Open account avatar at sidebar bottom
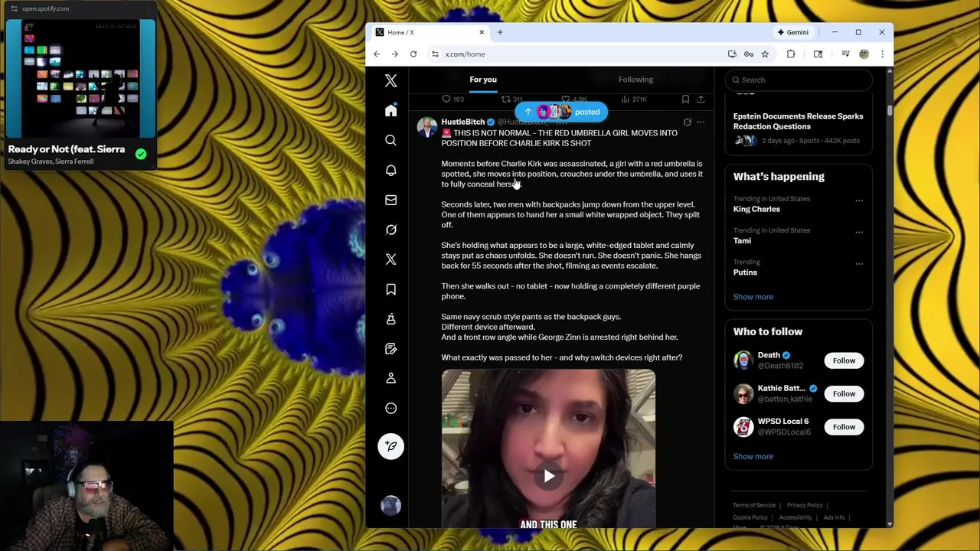The width and height of the screenshot is (980, 551). click(x=390, y=505)
